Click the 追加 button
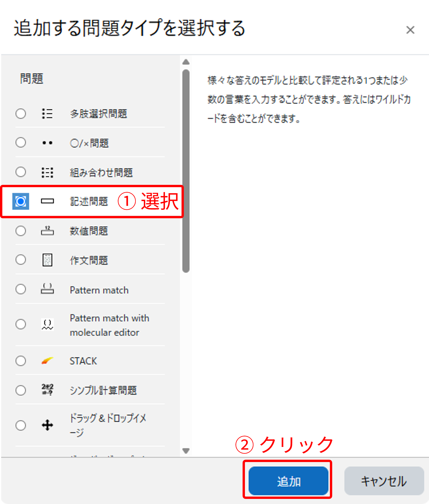This screenshot has width=429, height=504. [288, 481]
